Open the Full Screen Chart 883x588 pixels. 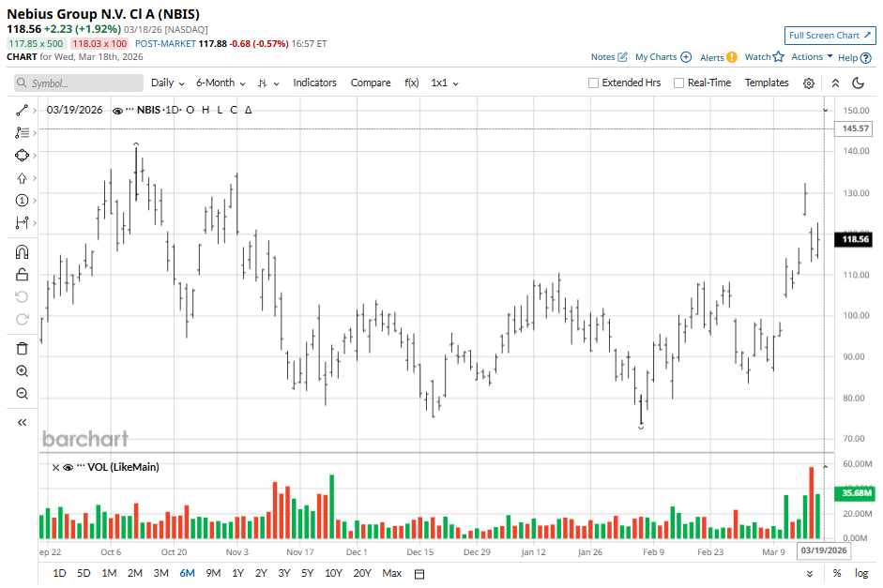[830, 36]
